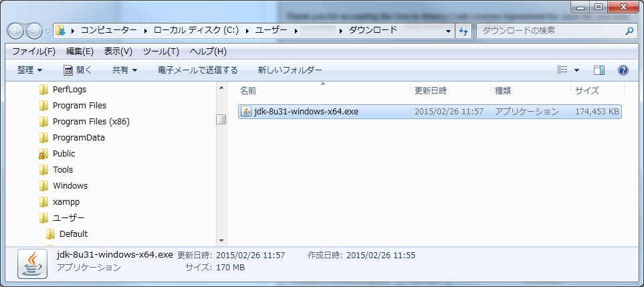Viewport: 644px width, 287px height.
Task: Expand the 共有 dropdown menu
Action: pos(124,70)
